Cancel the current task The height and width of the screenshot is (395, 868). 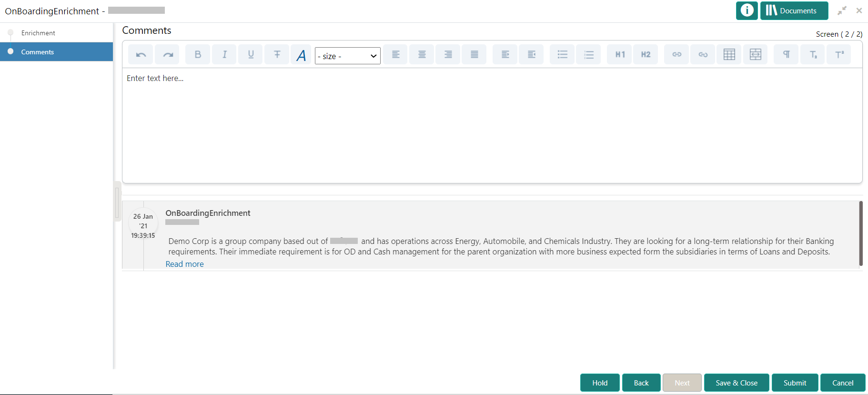point(843,383)
